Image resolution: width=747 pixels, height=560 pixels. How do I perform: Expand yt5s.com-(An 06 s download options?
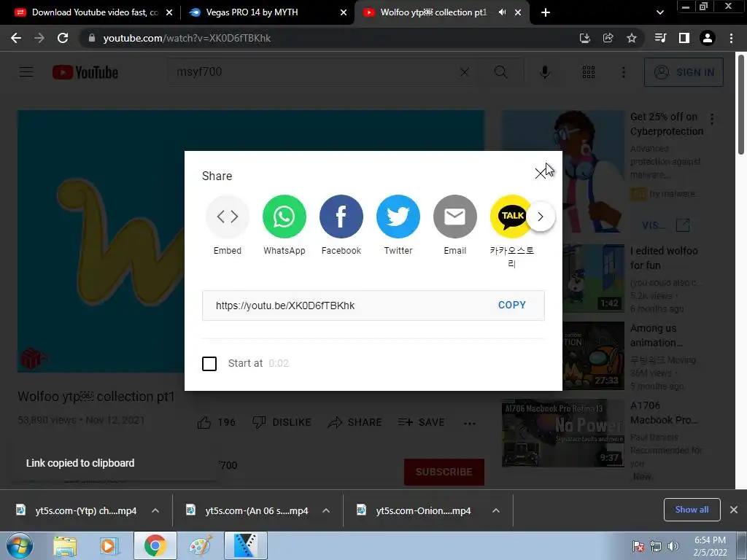[x=326, y=510]
